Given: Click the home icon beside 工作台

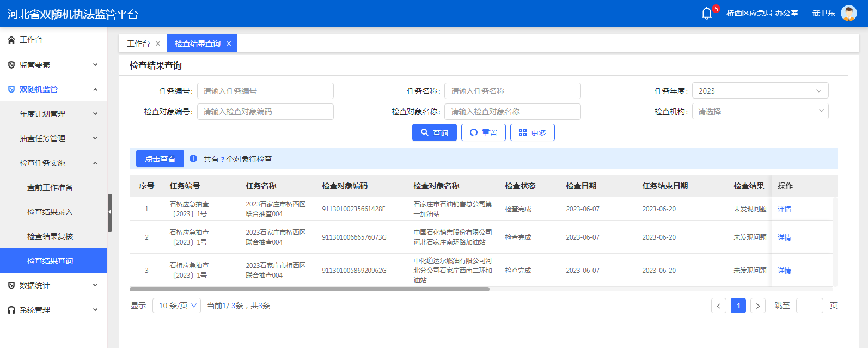Looking at the screenshot, I should [x=11, y=40].
